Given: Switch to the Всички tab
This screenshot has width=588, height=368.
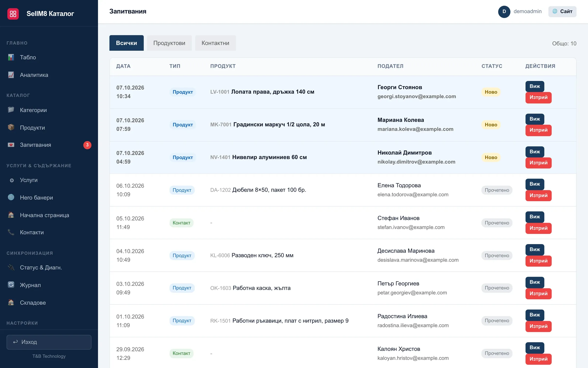Looking at the screenshot, I should tap(126, 43).
